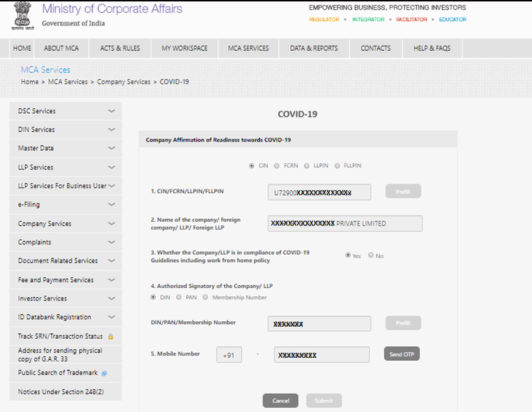
Task: Select the LLPIN radio button
Action: (307, 166)
